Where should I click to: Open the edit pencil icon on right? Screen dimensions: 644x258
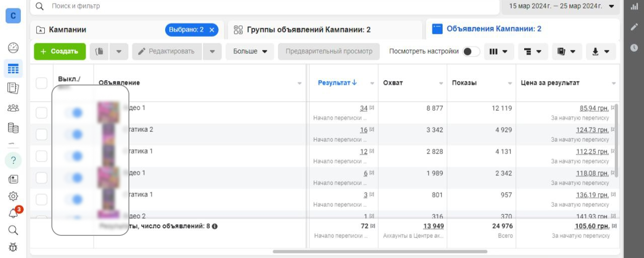point(634,27)
